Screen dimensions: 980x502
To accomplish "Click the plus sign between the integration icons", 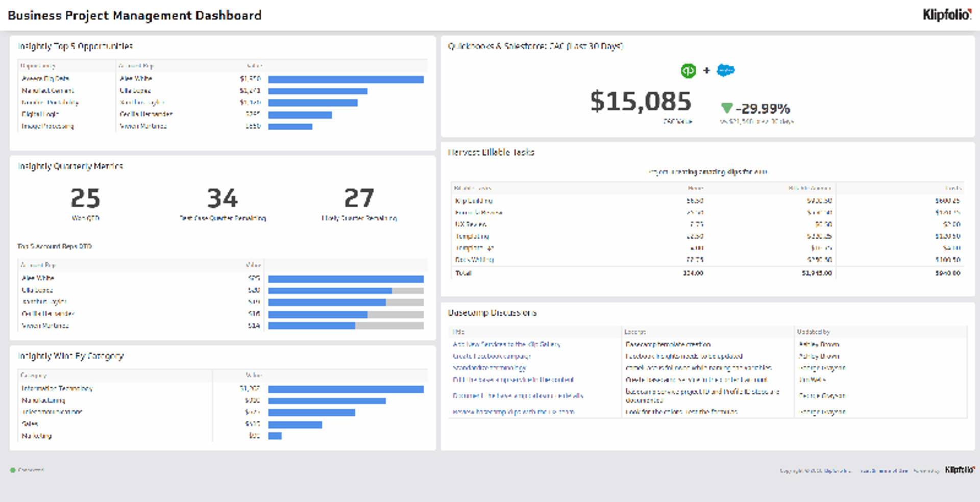I will (707, 70).
